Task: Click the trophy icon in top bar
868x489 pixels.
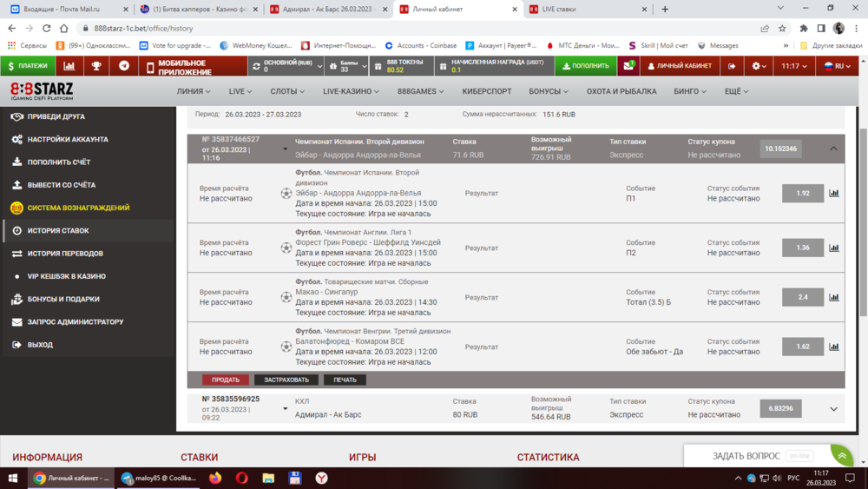Action: pos(96,66)
